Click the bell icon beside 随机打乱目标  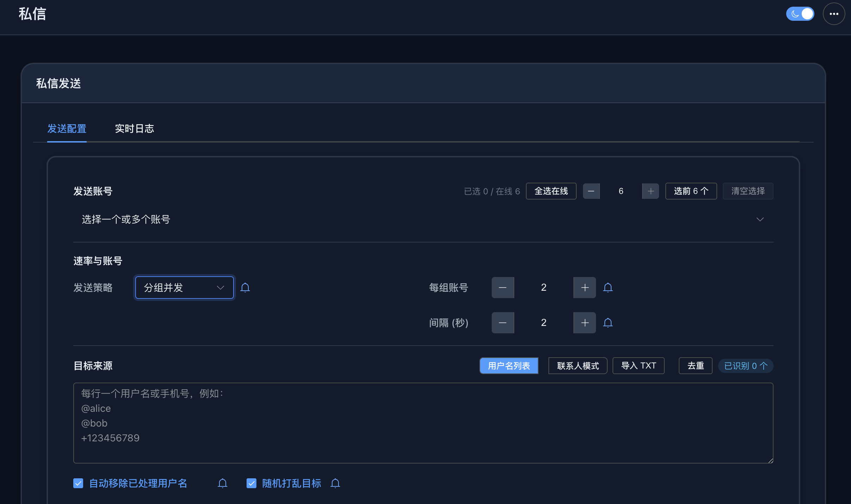335,483
